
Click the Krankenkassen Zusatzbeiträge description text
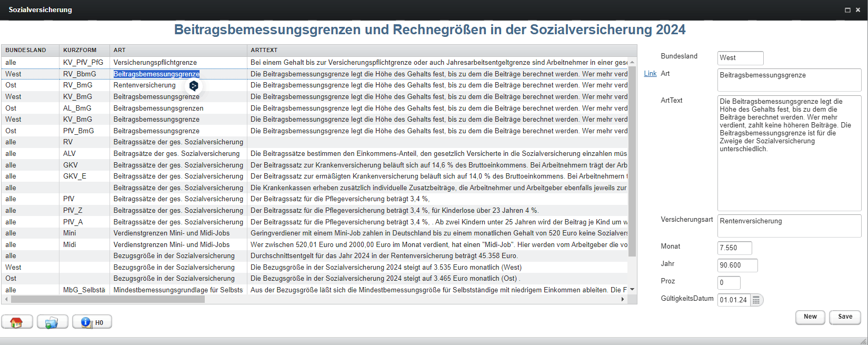pos(439,188)
